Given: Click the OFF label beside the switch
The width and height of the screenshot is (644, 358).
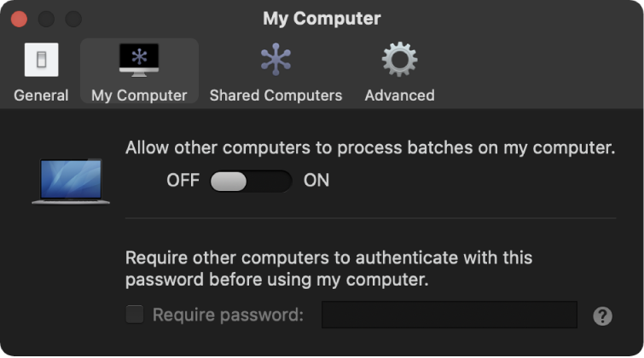Looking at the screenshot, I should (x=183, y=181).
